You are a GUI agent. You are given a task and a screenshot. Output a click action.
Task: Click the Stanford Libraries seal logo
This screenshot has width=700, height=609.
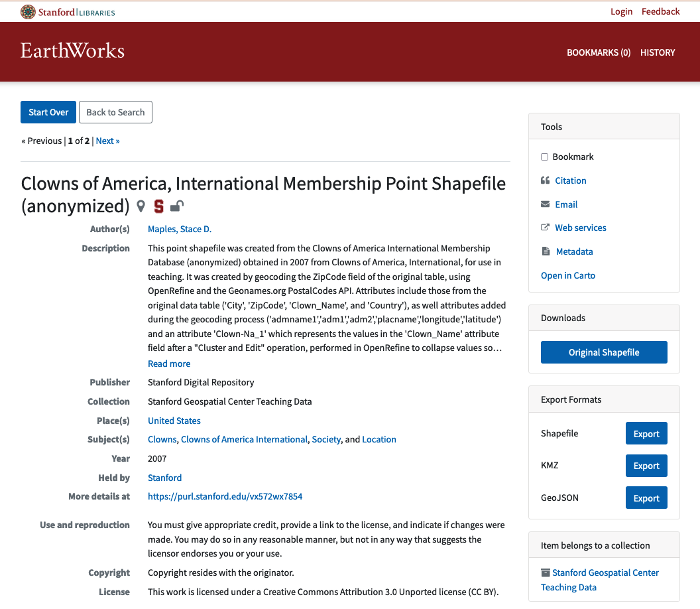tap(28, 12)
